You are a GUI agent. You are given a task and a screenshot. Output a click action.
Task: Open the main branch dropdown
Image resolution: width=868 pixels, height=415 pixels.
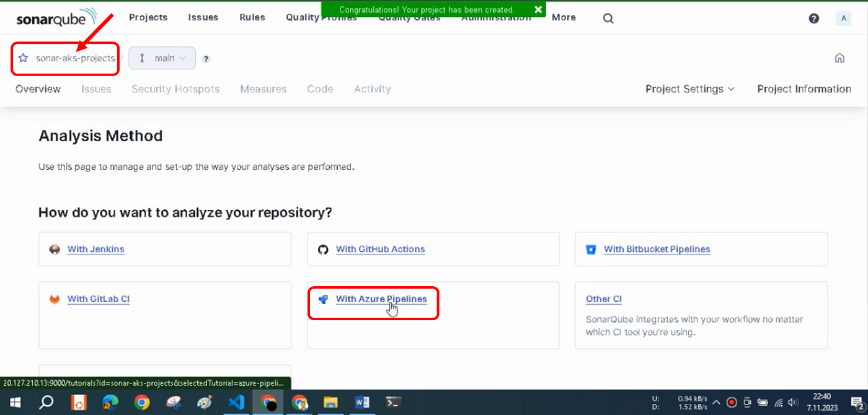[162, 58]
